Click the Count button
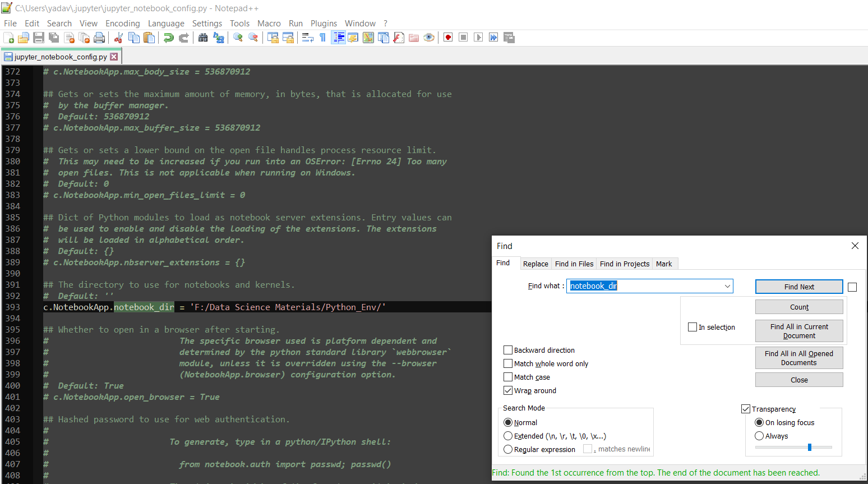868x484 pixels. [x=799, y=307]
